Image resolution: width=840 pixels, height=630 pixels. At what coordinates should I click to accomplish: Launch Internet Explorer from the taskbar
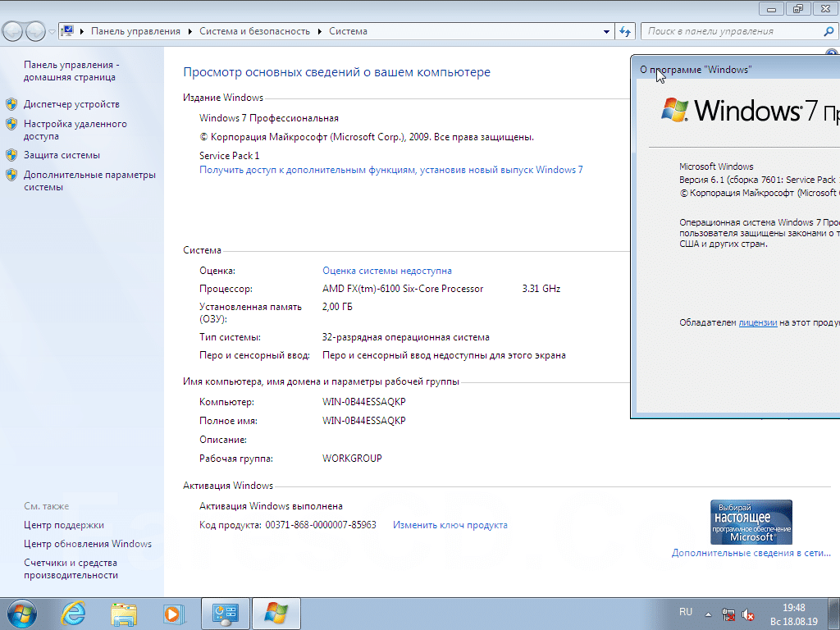coord(73,614)
